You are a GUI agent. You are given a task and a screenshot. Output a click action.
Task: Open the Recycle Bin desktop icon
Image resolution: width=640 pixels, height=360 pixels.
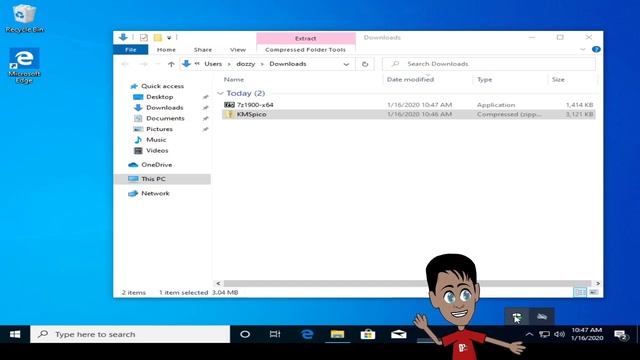(24, 18)
